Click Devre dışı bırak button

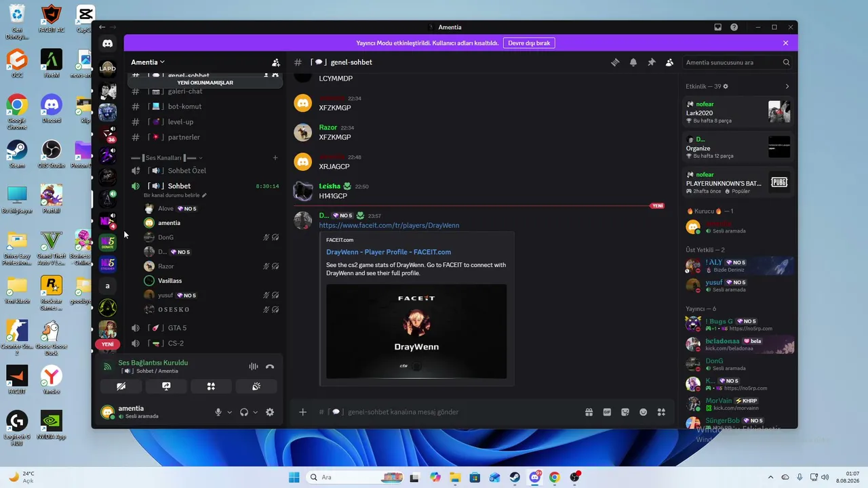click(529, 43)
